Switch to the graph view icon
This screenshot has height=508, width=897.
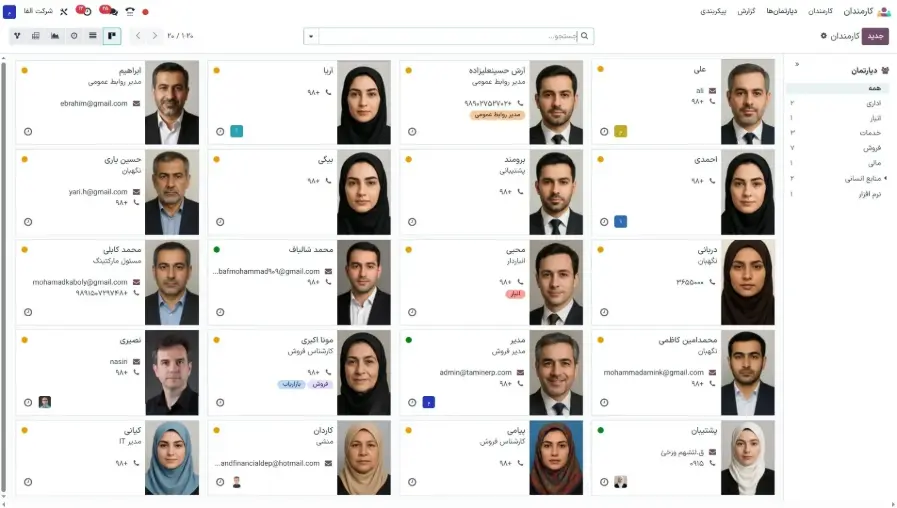(55, 35)
